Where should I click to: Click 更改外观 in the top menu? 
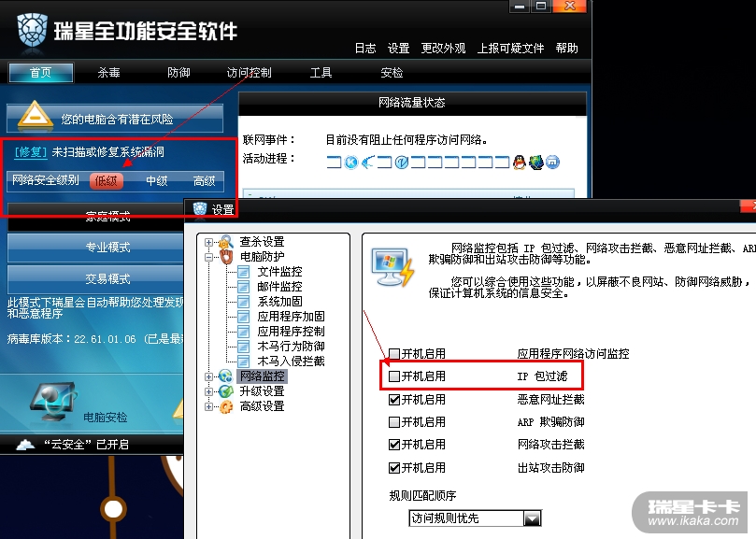click(444, 49)
